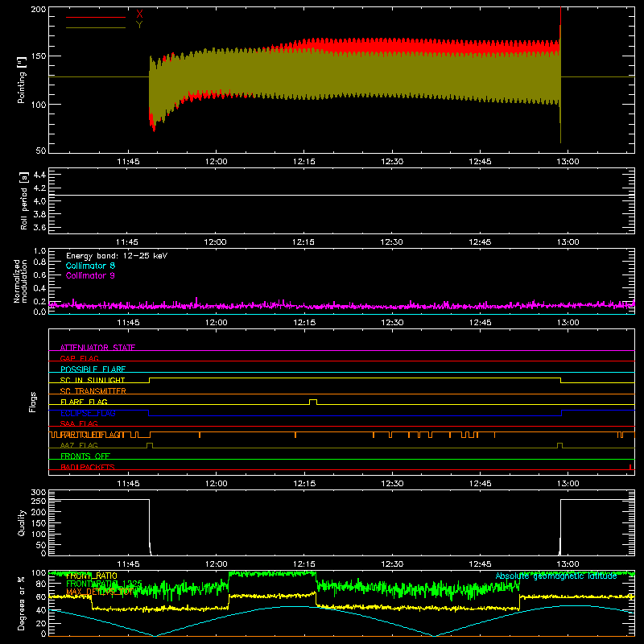
Task: Click '250' on the Quality axis
Action: (x=39, y=501)
